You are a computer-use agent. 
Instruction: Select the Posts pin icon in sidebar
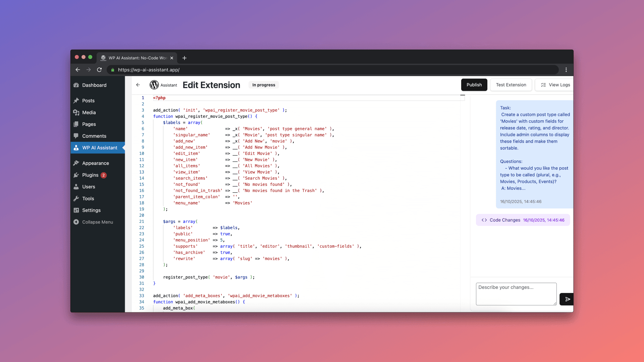tap(76, 101)
